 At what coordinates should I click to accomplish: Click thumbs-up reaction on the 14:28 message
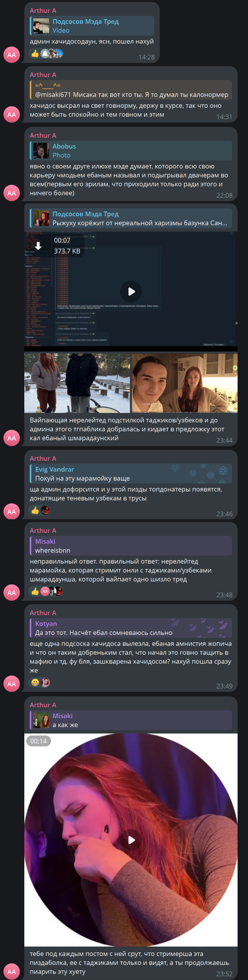pos(35,54)
